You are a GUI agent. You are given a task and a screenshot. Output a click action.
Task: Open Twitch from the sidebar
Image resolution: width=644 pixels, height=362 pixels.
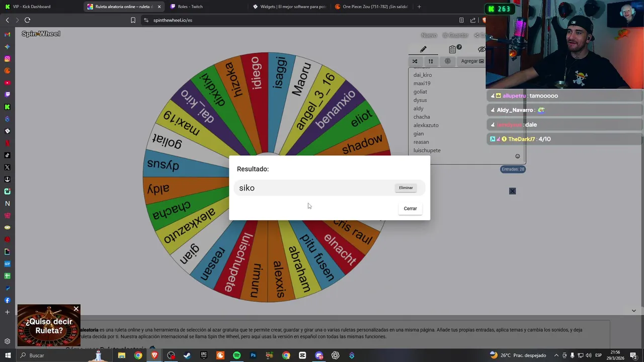[7, 95]
